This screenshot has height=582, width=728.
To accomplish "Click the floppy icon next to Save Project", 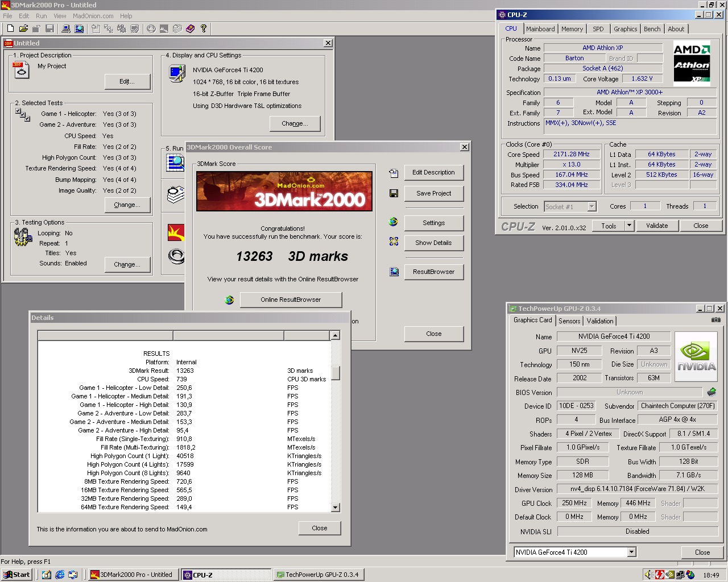I will pos(394,193).
